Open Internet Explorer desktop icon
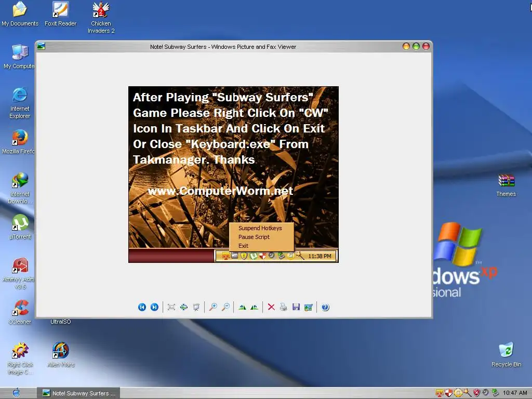 [x=20, y=103]
